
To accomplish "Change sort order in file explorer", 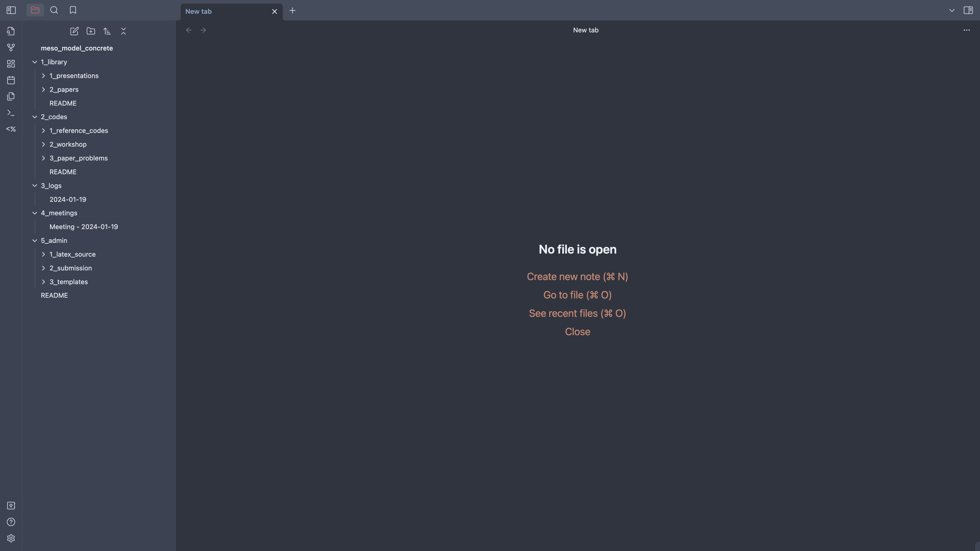I will (x=107, y=31).
